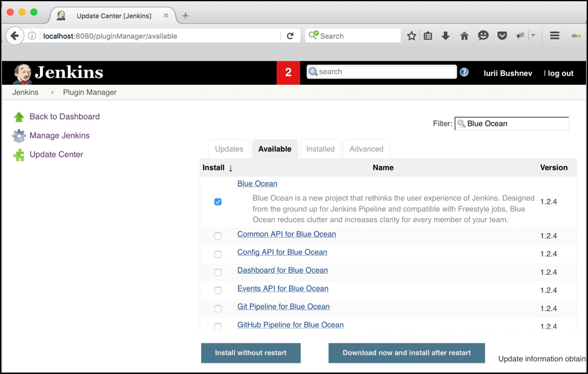Open Dashboard for Blue Ocean link
588x374 pixels.
282,270
